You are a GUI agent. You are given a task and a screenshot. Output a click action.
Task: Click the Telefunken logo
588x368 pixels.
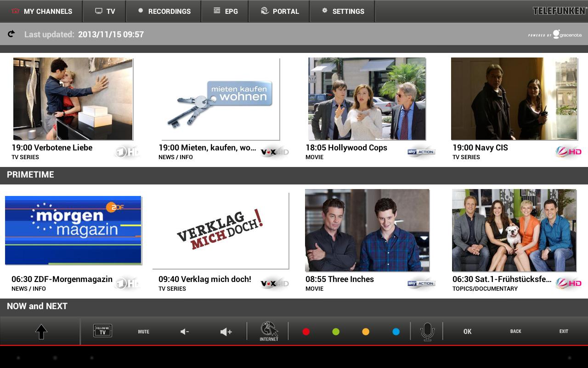pos(559,11)
